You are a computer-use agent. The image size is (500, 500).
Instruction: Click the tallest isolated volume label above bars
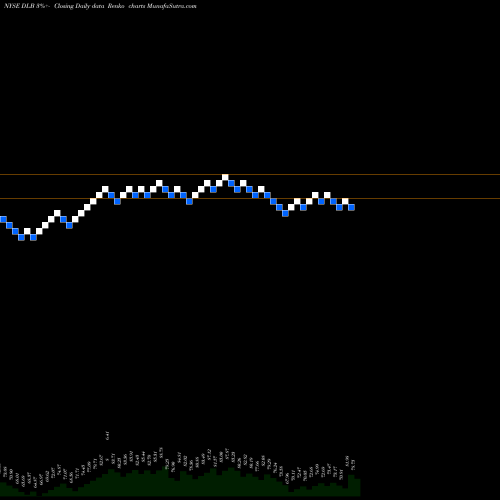coord(107,435)
